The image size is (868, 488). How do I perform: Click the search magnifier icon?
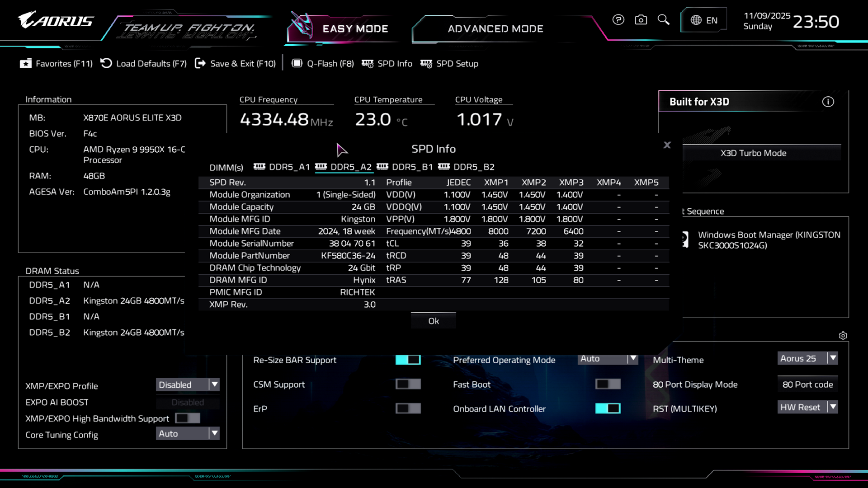[663, 20]
